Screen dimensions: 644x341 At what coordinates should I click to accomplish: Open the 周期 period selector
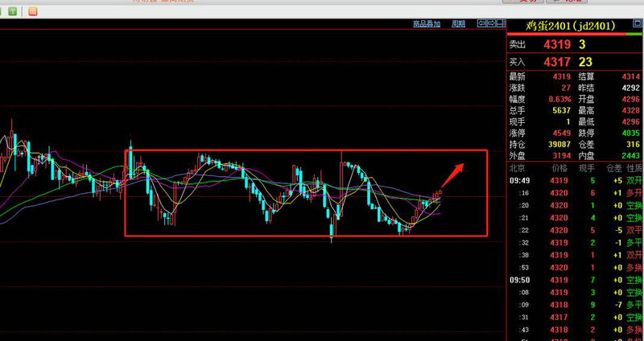coord(458,24)
